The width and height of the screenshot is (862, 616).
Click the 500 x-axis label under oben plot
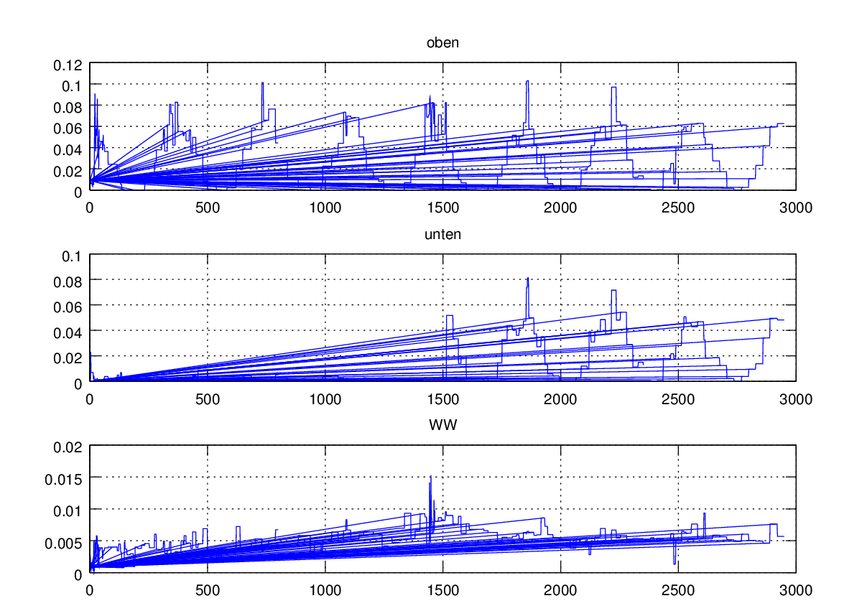207,208
